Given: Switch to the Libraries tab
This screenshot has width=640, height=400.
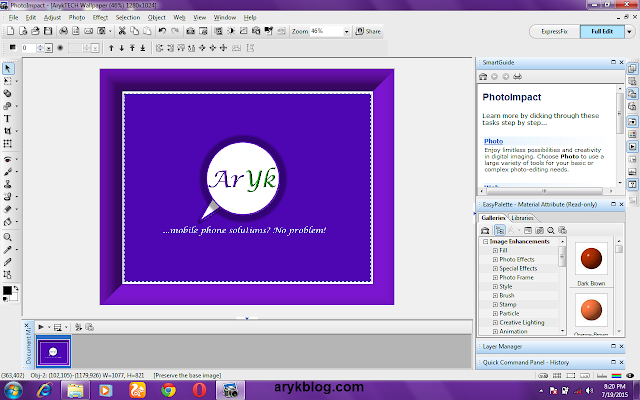Looking at the screenshot, I should coord(522,217).
